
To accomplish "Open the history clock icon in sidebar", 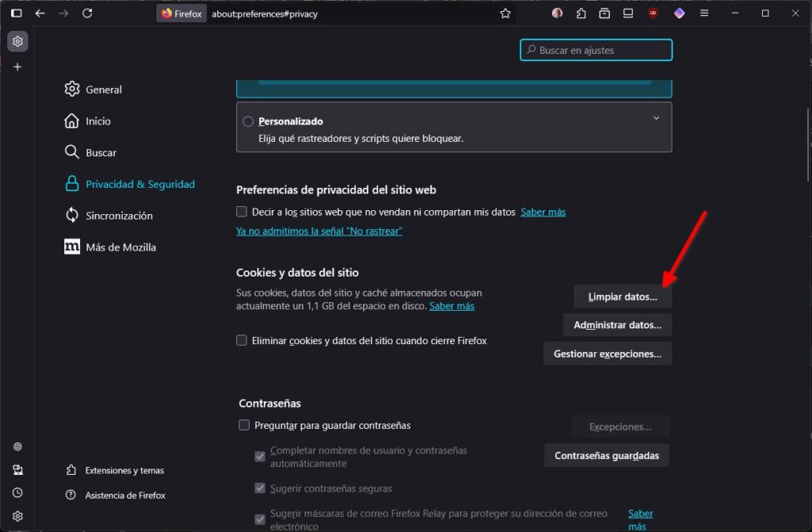I will 17,492.
